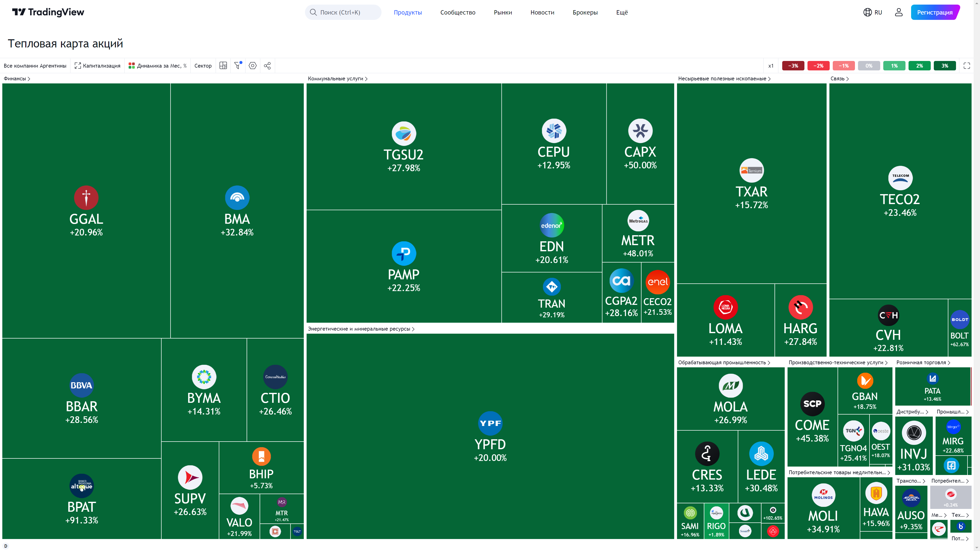This screenshot has width=980, height=551.
Task: Open the 'Продукты' menu
Action: point(408,12)
